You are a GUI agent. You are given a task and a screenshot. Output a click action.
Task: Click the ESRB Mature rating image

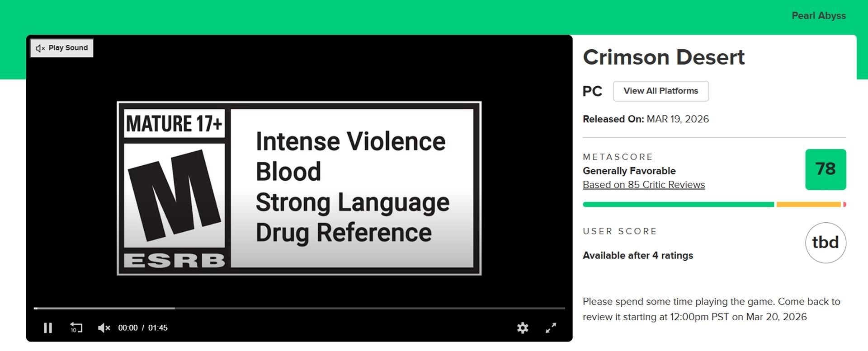[x=299, y=188]
